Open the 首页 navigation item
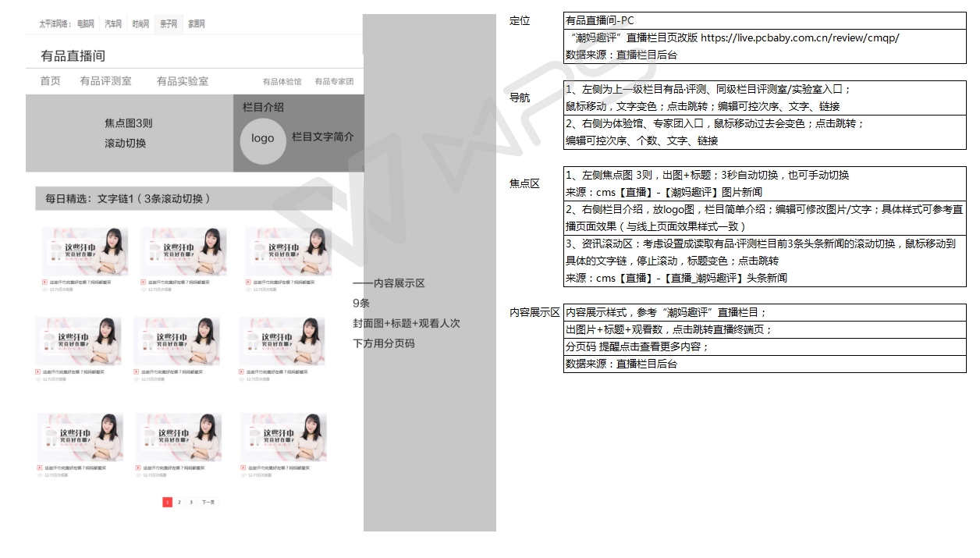 (50, 81)
